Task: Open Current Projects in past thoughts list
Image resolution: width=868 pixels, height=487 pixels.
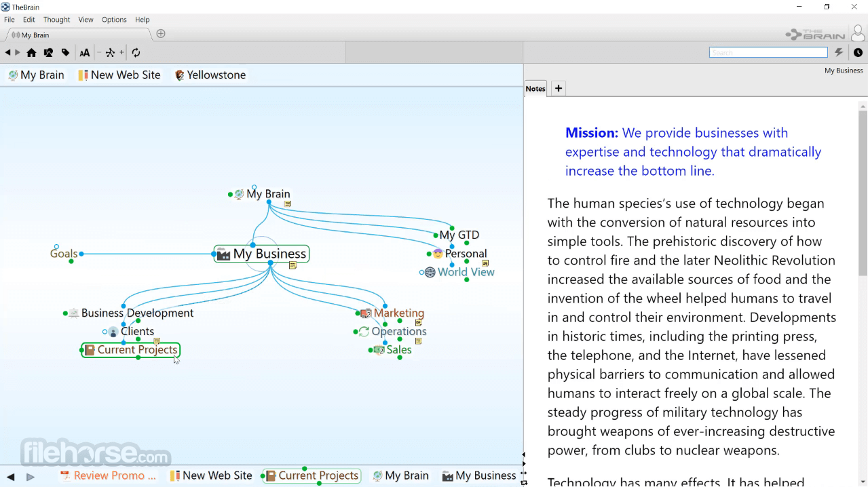Action: pos(312,476)
